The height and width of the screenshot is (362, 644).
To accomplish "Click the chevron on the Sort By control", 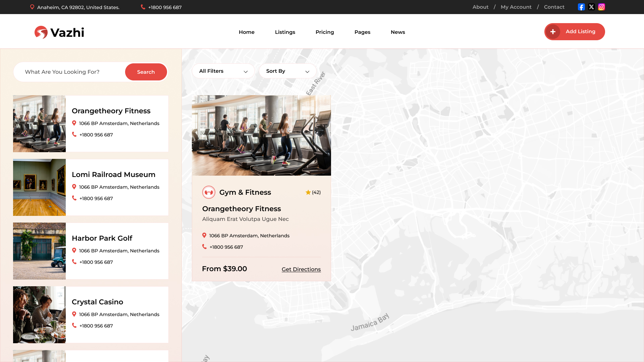I will click(307, 71).
